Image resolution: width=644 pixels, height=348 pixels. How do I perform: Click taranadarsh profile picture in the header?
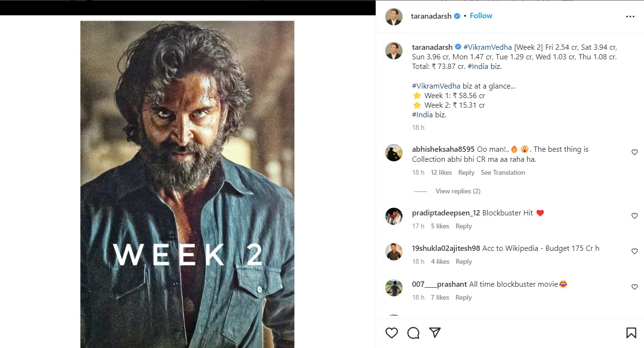coord(394,17)
